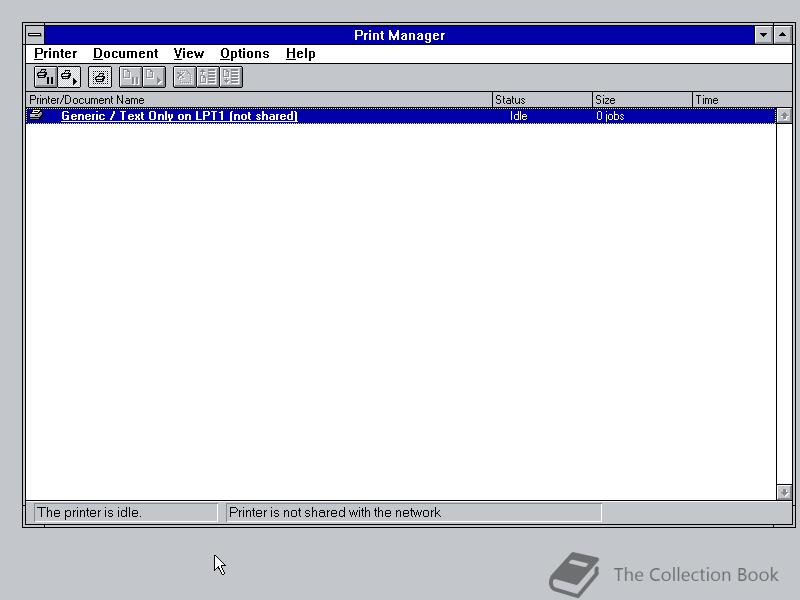Select Generic / Text Only on LPT1 row

pyautogui.click(x=401, y=116)
